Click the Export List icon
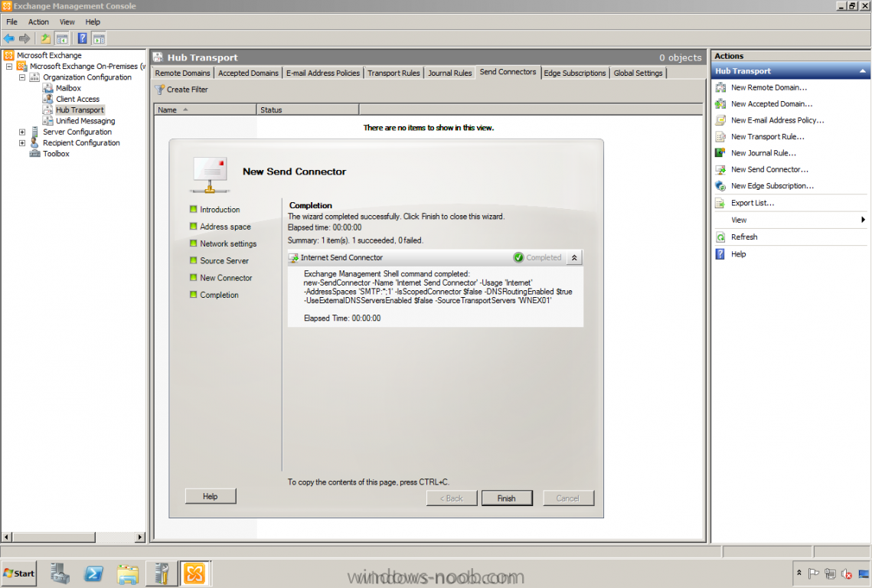The width and height of the screenshot is (872, 588). (720, 203)
